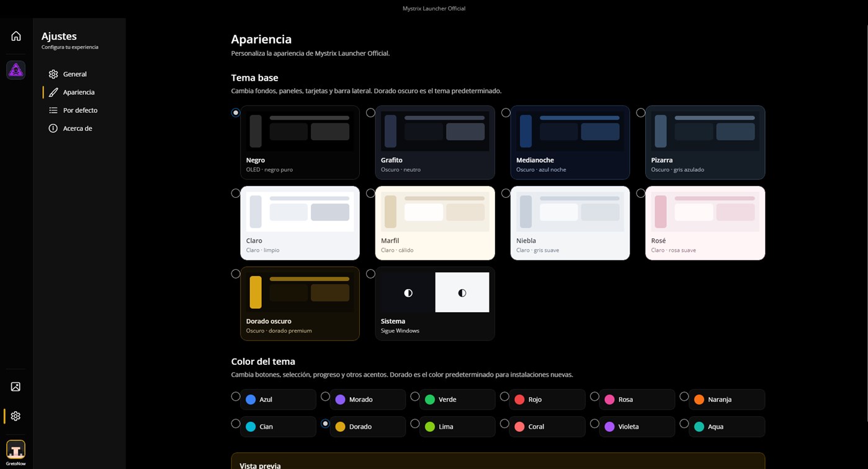The image size is (868, 469).
Task: Click the Pizarra theme preview card
Action: (705, 142)
